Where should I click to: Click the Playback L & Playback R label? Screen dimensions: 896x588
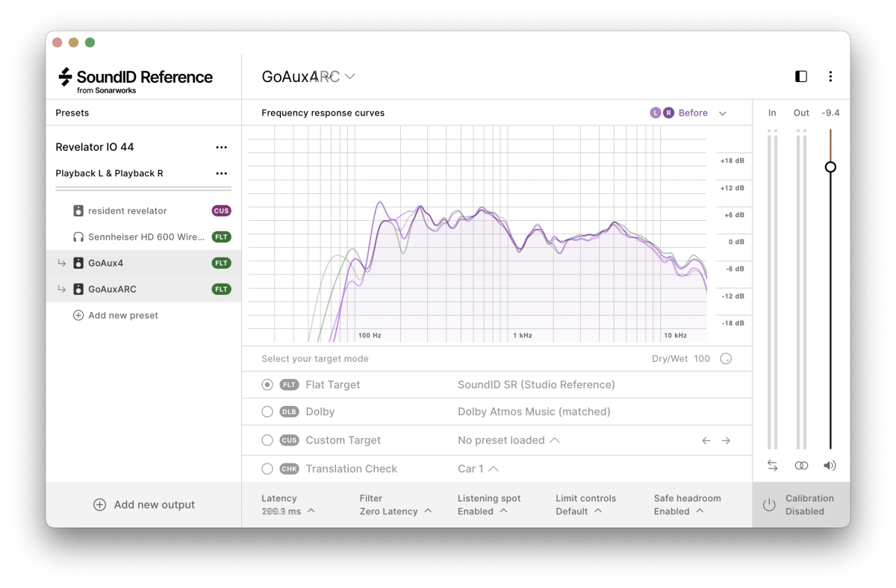(109, 173)
